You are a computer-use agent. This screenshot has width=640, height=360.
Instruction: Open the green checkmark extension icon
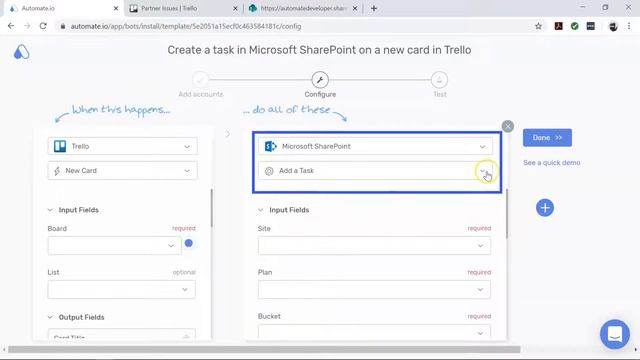[x=575, y=26]
